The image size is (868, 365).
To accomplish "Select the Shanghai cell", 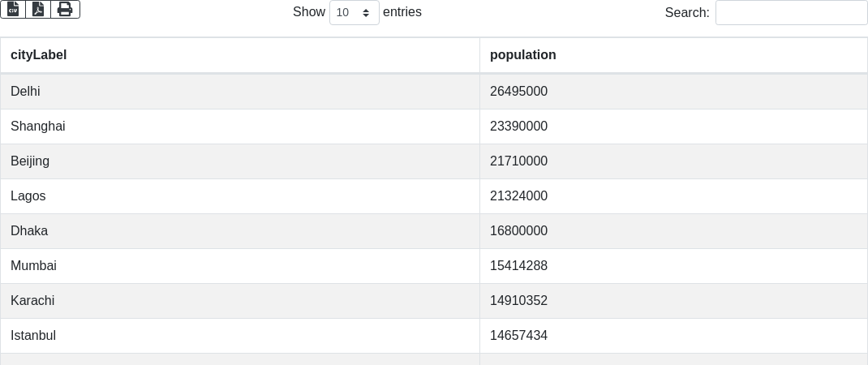I will point(37,127).
